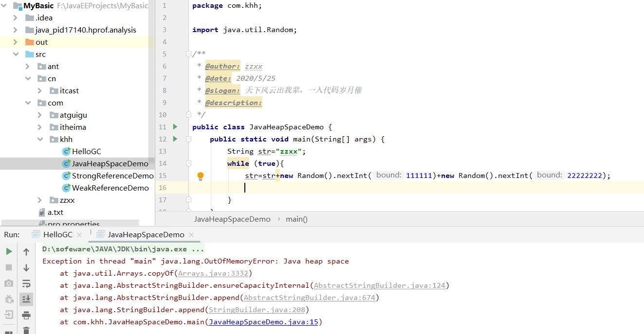Run main method from line 12 gutter arrow

click(x=175, y=139)
